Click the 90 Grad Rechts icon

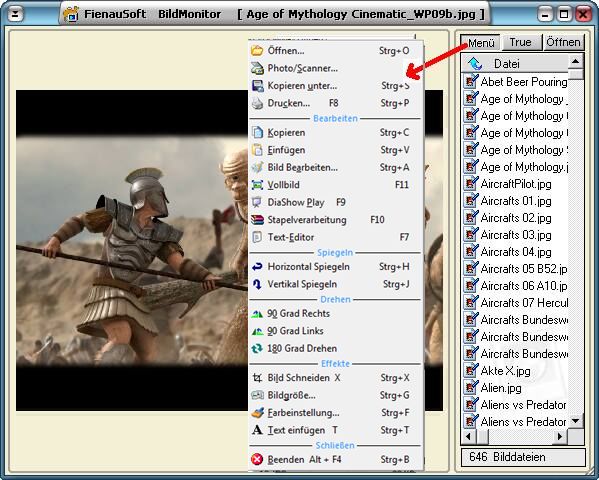click(257, 314)
